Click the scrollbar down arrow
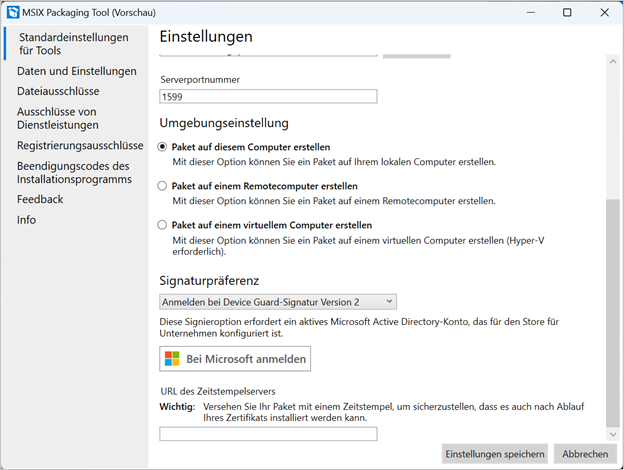This screenshot has width=624, height=470. point(613,434)
